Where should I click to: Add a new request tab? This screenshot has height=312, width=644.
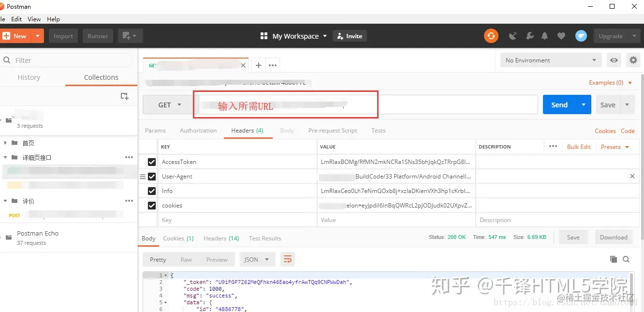pos(259,65)
